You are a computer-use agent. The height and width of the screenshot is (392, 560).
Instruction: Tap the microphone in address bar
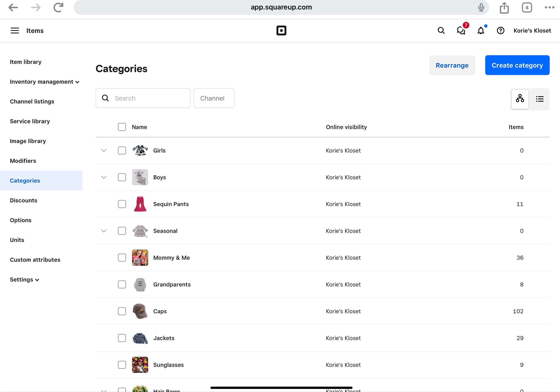[481, 7]
